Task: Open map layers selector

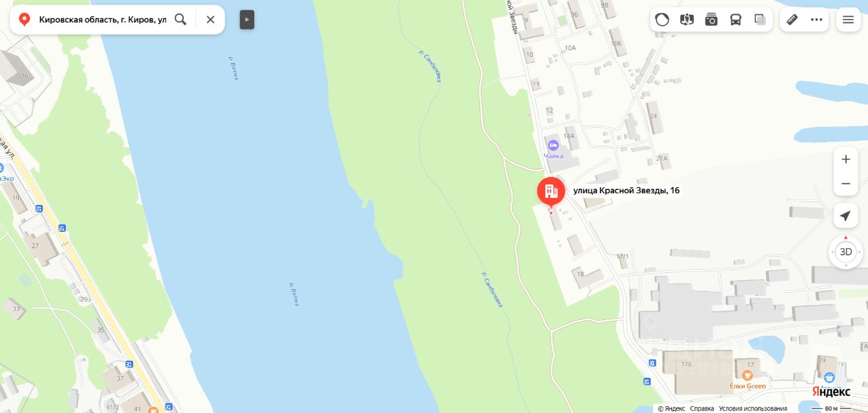Action: point(760,20)
